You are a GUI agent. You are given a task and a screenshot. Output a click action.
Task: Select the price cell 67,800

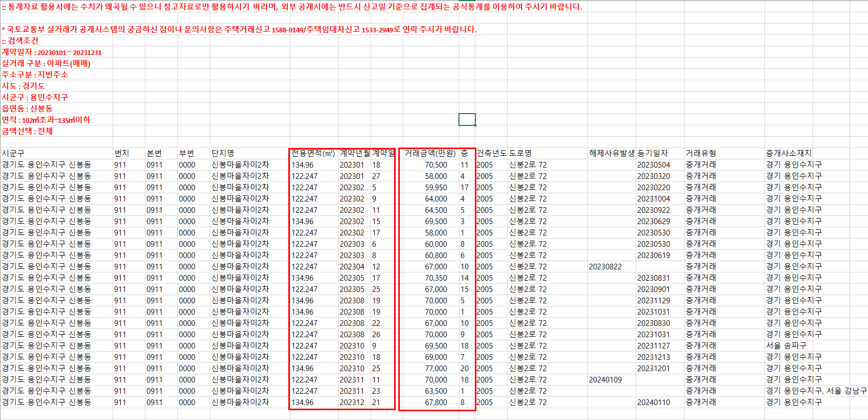click(x=431, y=403)
